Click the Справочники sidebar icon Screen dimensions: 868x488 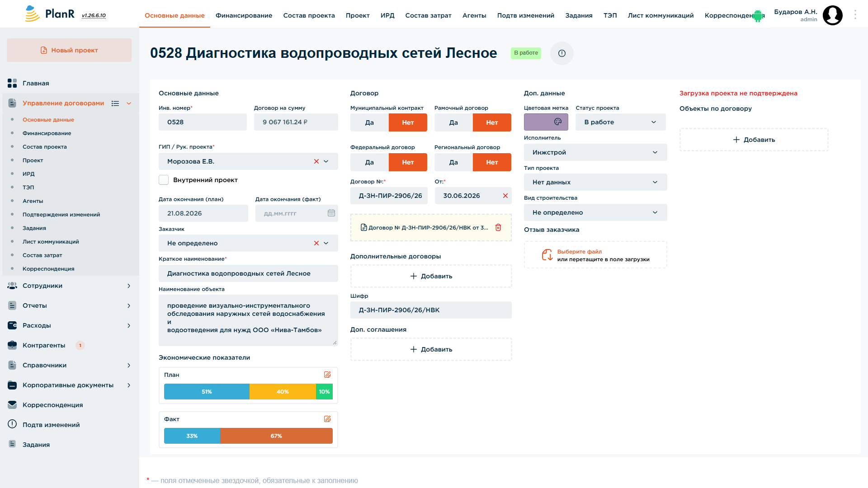(x=12, y=365)
